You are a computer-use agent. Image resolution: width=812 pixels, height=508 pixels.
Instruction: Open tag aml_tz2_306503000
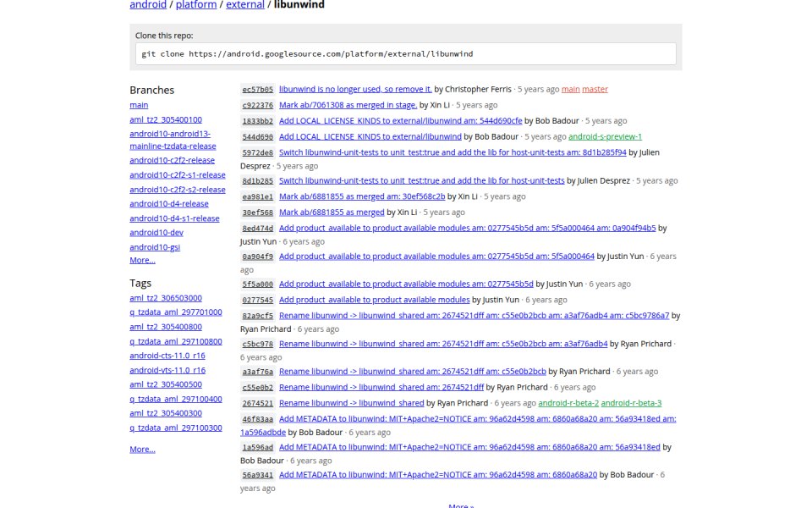coord(166,298)
